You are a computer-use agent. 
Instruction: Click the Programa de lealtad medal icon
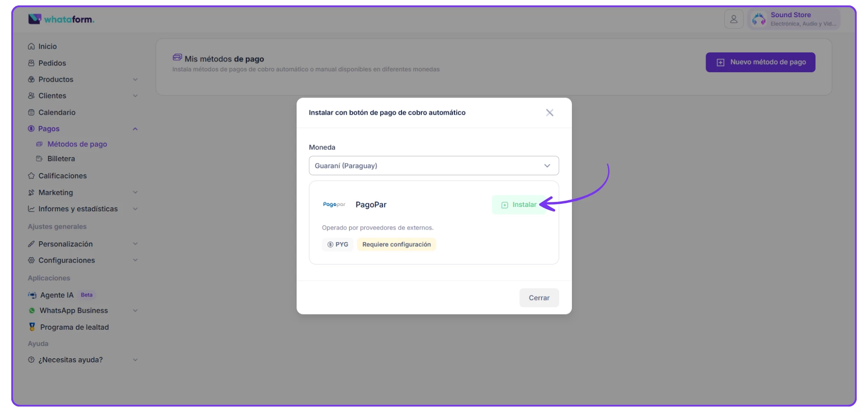[32, 327]
